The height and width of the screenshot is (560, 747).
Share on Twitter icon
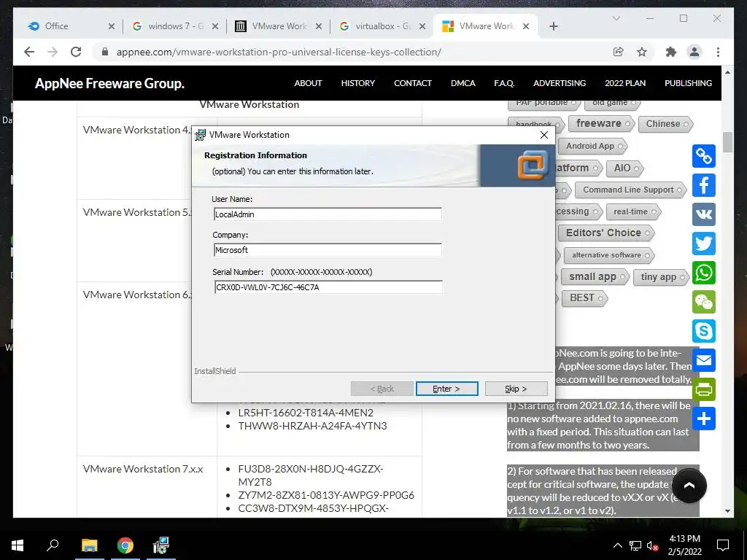(704, 244)
